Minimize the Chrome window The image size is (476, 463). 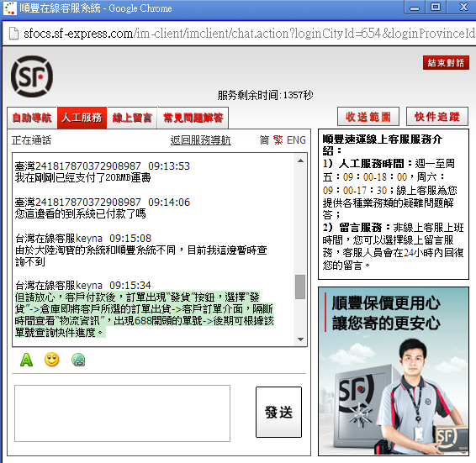tap(415, 8)
